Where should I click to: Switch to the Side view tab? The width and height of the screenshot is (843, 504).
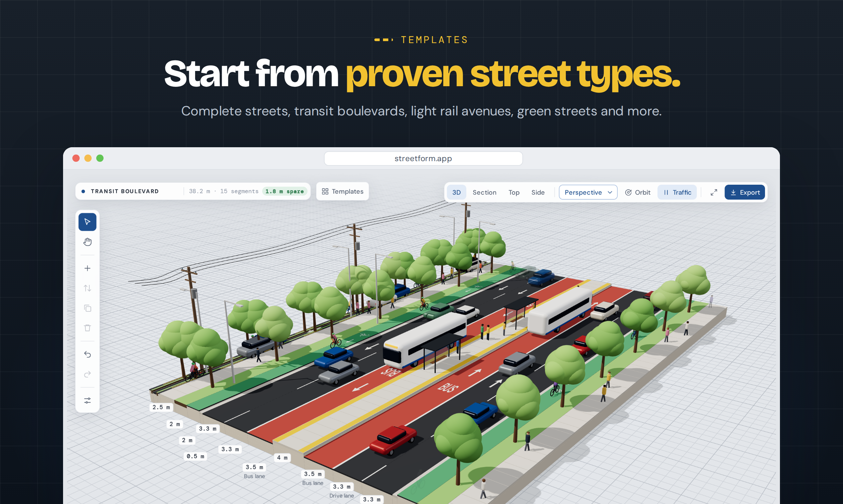[x=538, y=192]
